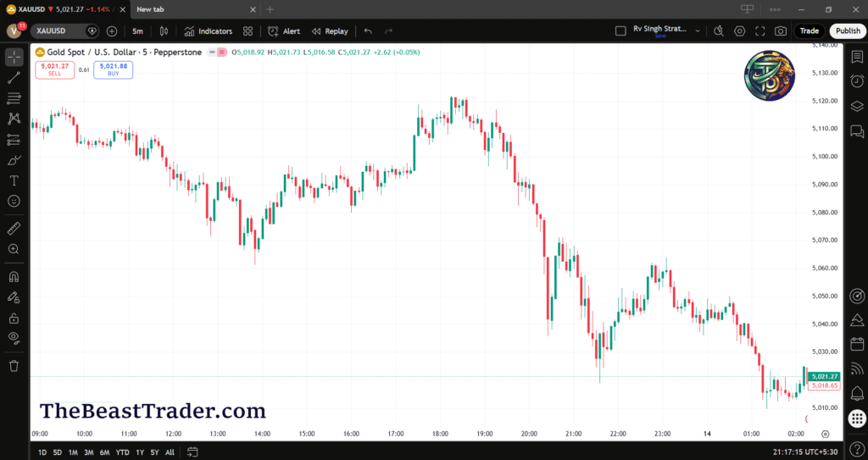Image resolution: width=868 pixels, height=460 pixels.
Task: Toggle lock all drawing tools
Action: pyautogui.click(x=14, y=318)
